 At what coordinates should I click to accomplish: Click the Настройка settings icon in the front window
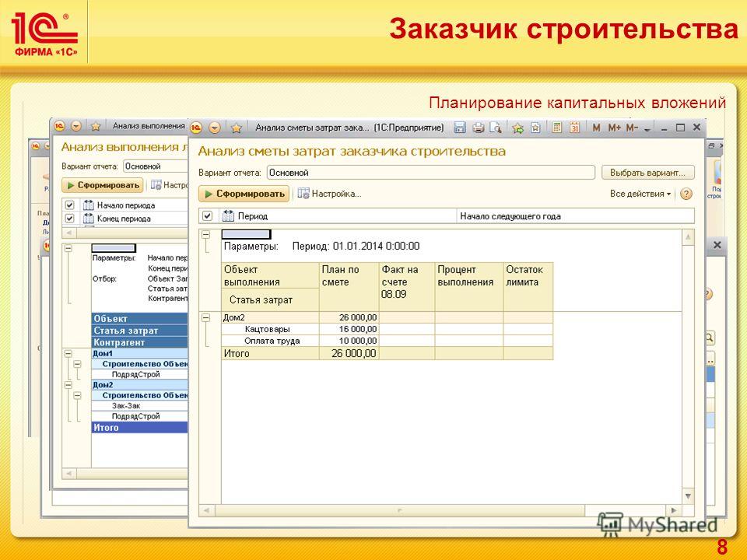pyautogui.click(x=303, y=194)
